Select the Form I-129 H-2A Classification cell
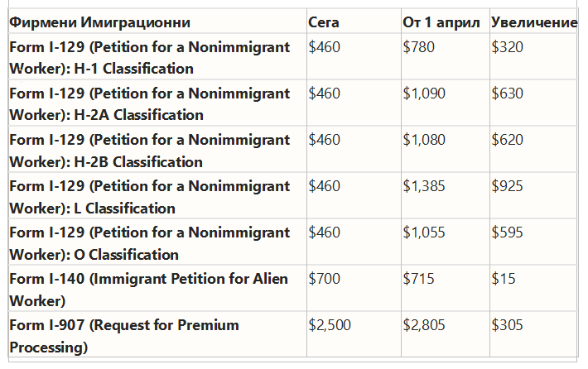588x369 pixels. click(157, 103)
